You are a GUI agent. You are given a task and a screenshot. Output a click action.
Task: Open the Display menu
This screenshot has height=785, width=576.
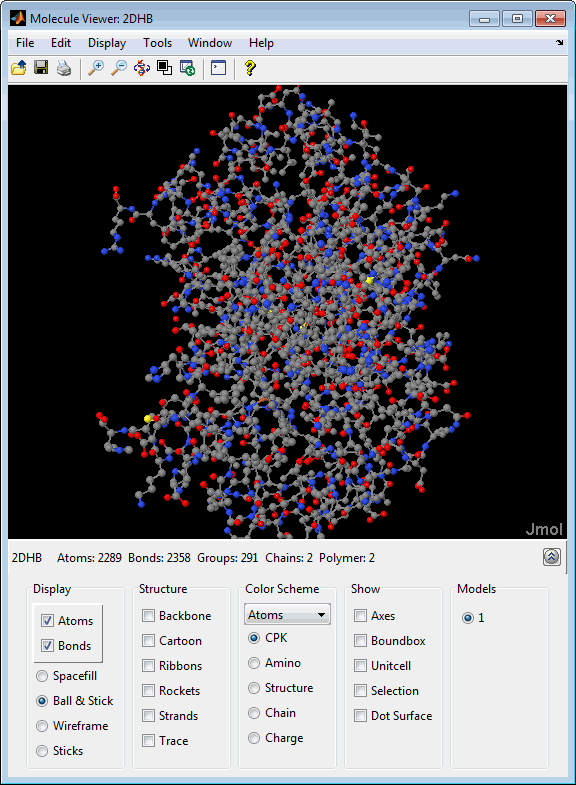click(x=107, y=43)
